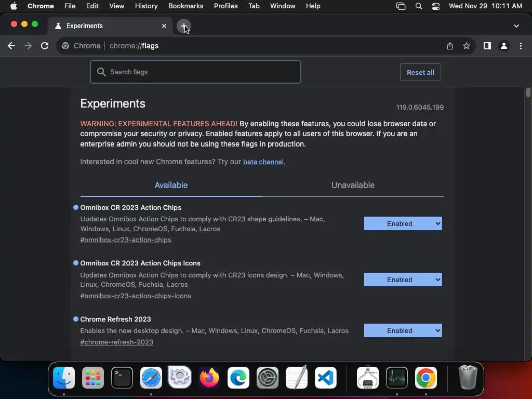Click the screen mirroring menu bar icon

(401, 6)
